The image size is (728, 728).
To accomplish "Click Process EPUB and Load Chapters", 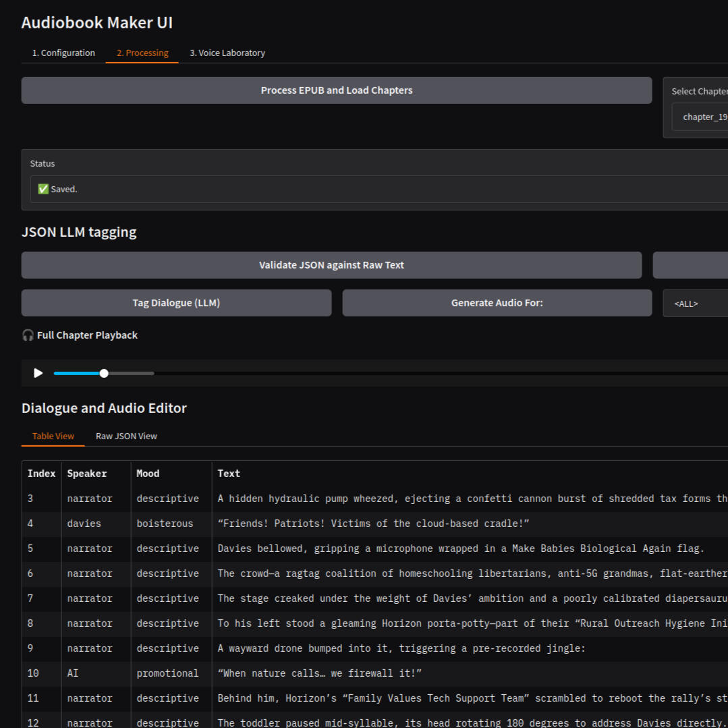I will [x=336, y=90].
